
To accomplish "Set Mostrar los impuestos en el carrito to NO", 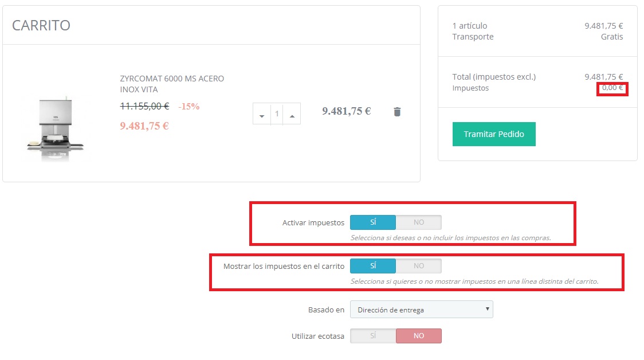I will [419, 266].
